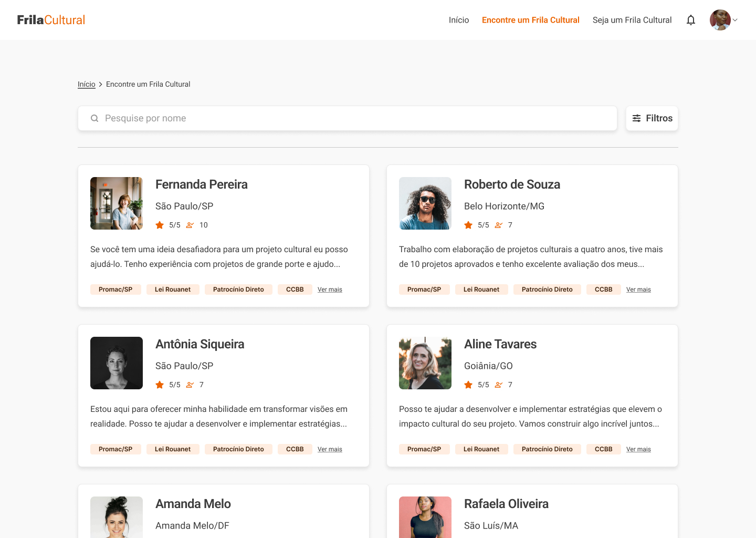Select Lei Rouanet tag on Aline Tavares's card
Screen dimensions: 756x538
point(481,449)
